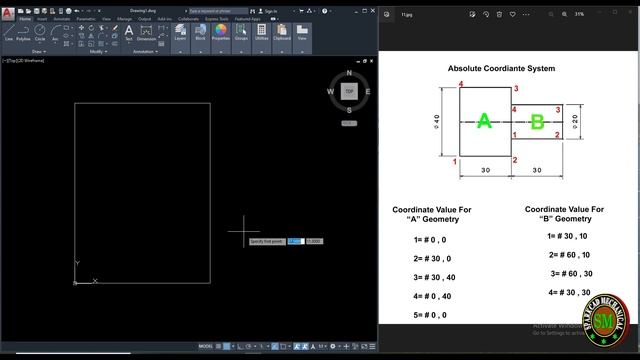Toggle clean screen icon in status bar
Image resolution: width=640 pixels, height=360 pixels.
[x=364, y=347]
